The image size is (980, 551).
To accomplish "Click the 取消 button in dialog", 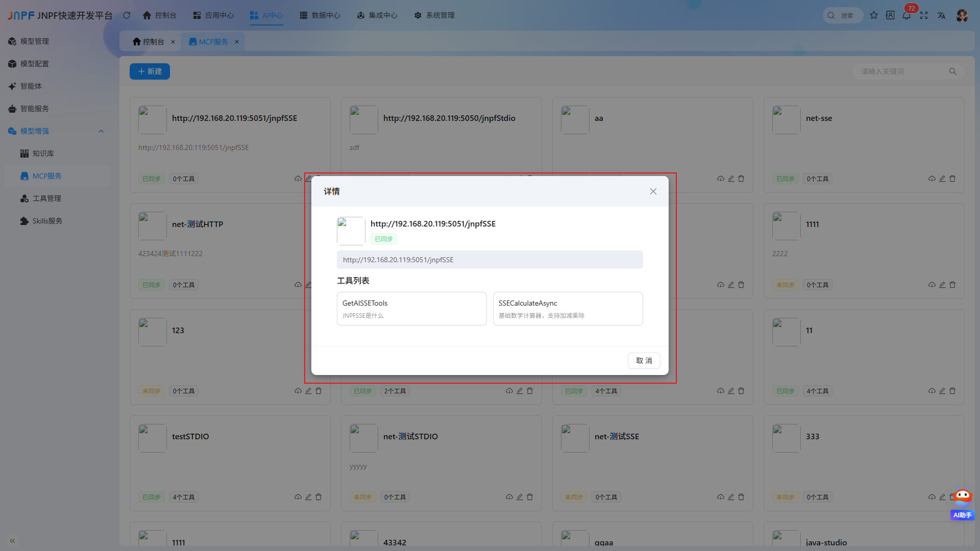I will click(x=644, y=361).
